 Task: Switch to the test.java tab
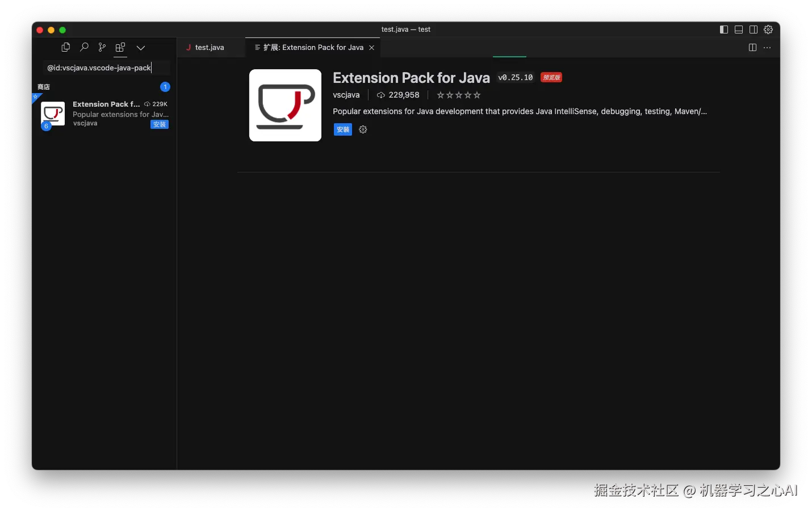(x=210, y=48)
